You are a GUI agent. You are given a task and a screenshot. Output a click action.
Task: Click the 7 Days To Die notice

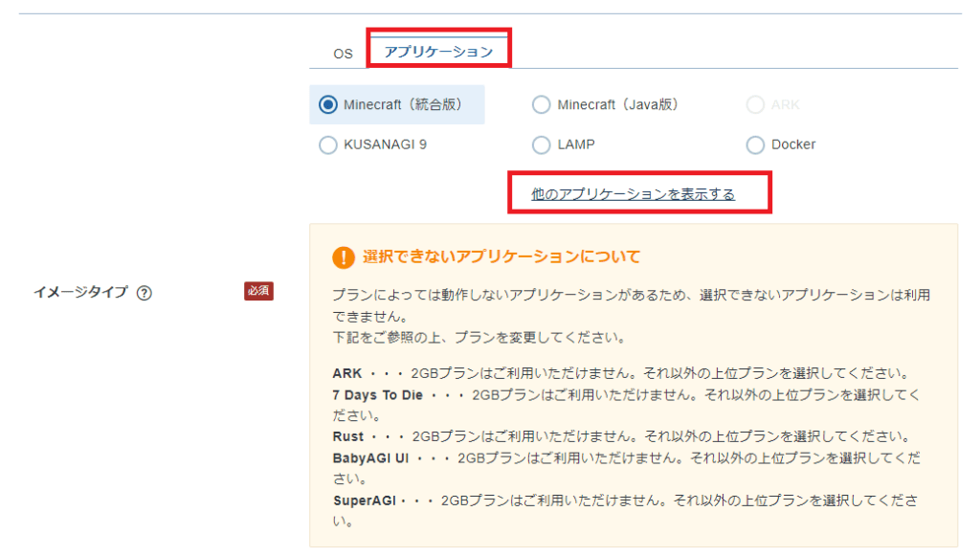626,405
